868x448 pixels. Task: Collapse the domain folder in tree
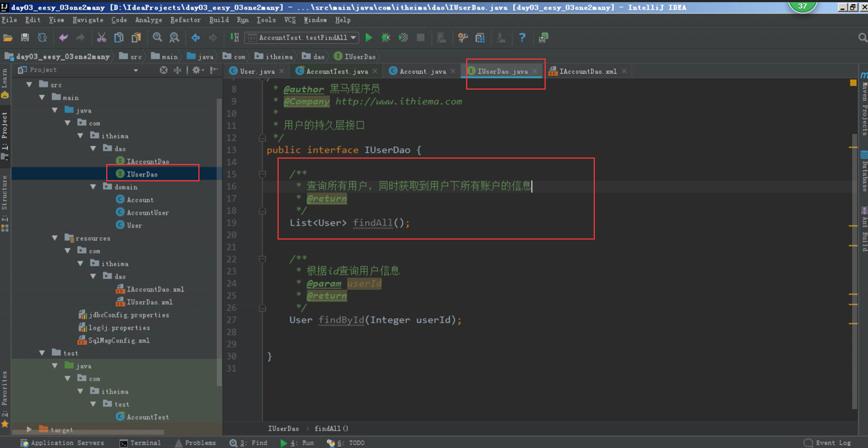(93, 187)
